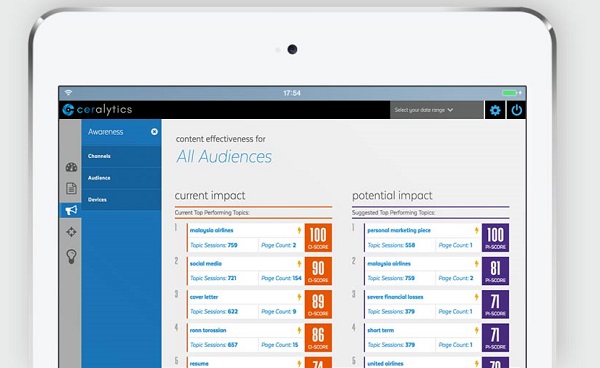Click Topic Sessions 657 value
Image resolution: width=600 pixels, height=368 pixels.
[x=233, y=345]
